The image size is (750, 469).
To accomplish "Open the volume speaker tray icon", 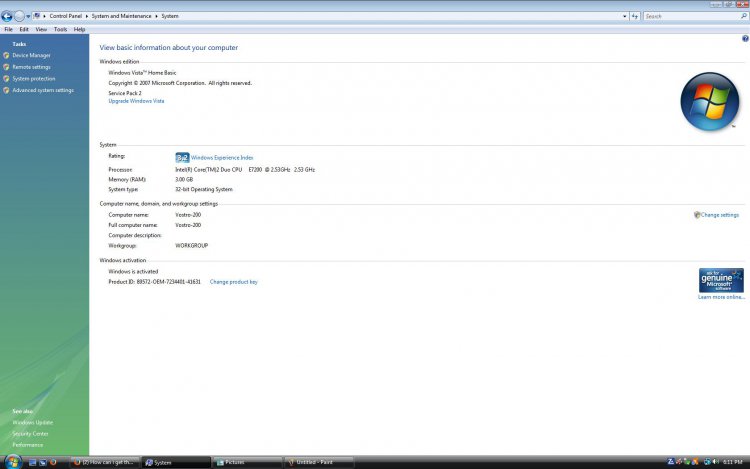I will tap(716, 462).
